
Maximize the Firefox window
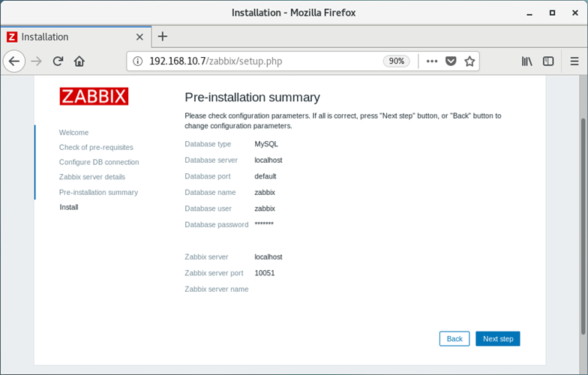point(552,13)
